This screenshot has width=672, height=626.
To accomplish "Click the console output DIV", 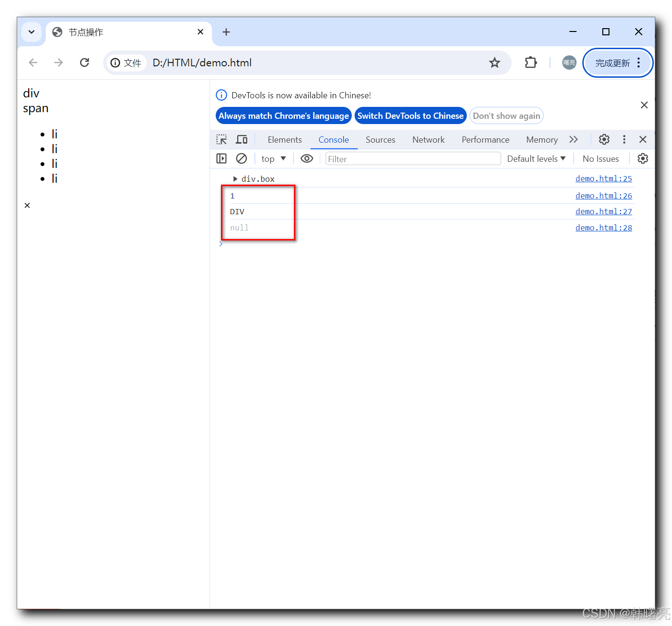I will pos(237,212).
